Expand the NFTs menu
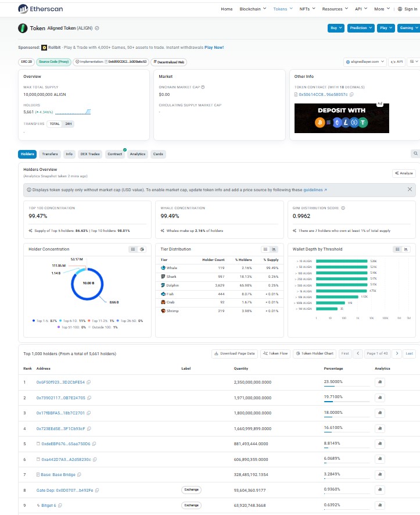420x515 pixels. [x=307, y=9]
